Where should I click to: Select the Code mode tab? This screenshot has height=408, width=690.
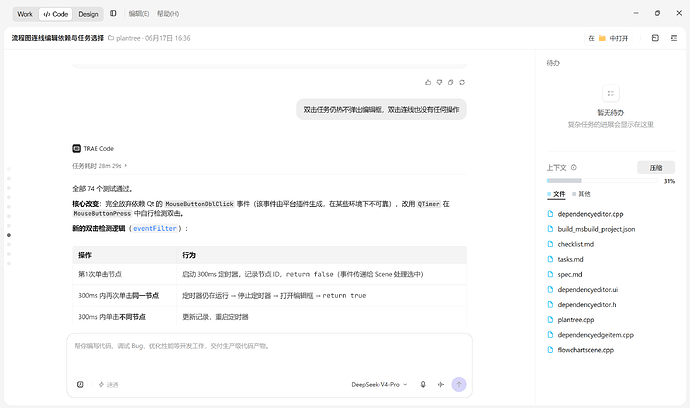tap(56, 14)
